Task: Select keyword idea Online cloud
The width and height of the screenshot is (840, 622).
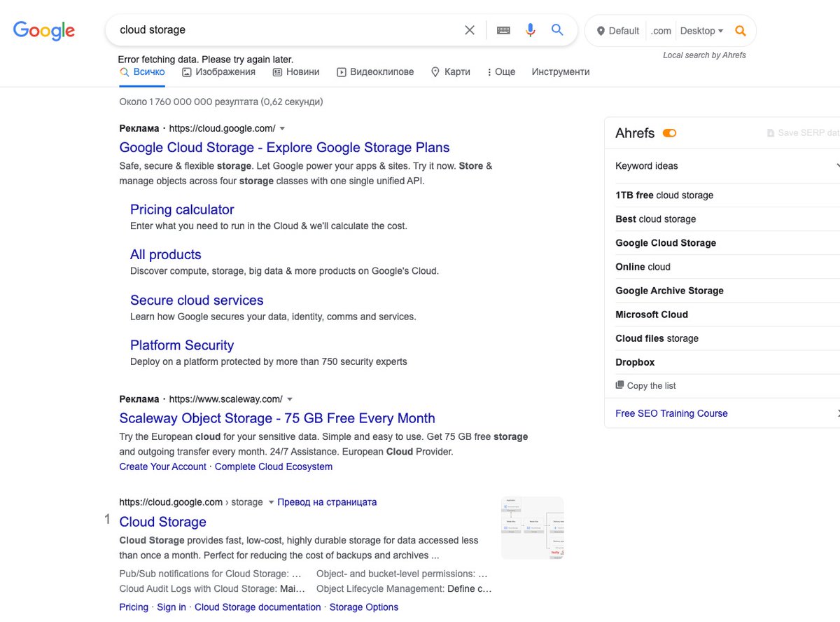Action: pos(643,267)
